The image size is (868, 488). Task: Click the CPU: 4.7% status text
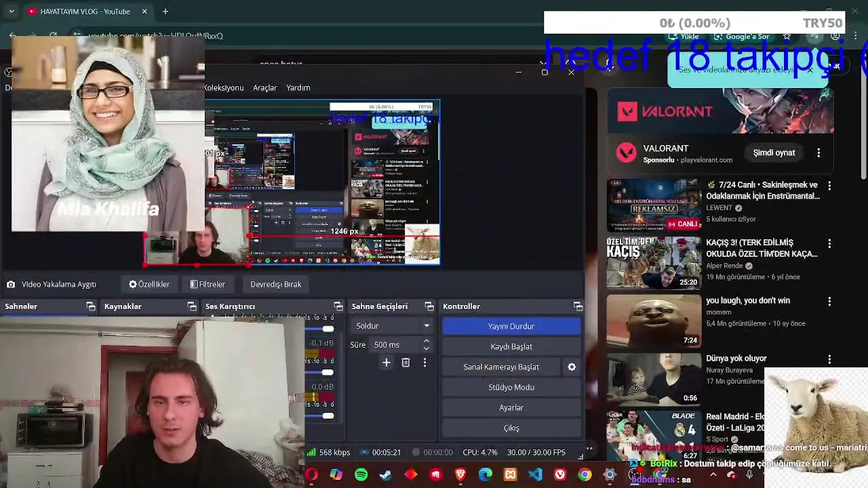tap(479, 452)
